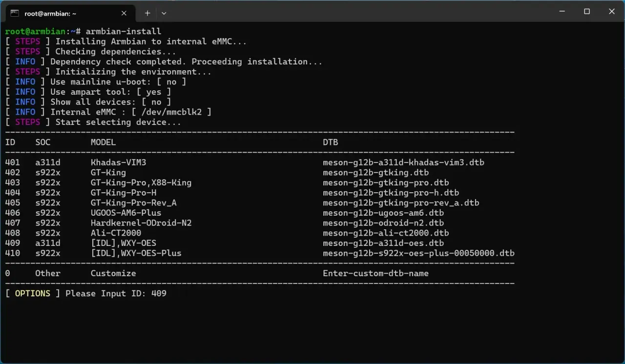This screenshot has width=625, height=364.
Task: Click the UGOOS-AM6-Plus model entry
Action: pyautogui.click(x=126, y=213)
